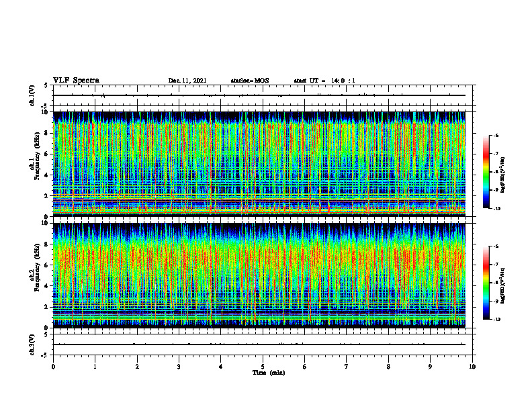Click the '-5' tick of ch.1(V) axis
The image size is (532, 411).
click(x=45, y=106)
